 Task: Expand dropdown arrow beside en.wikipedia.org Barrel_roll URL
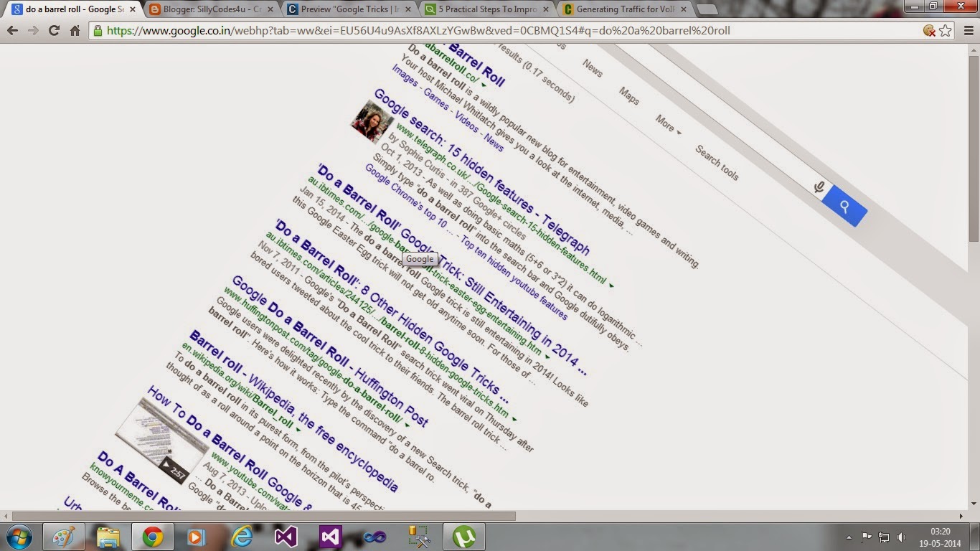[298, 429]
